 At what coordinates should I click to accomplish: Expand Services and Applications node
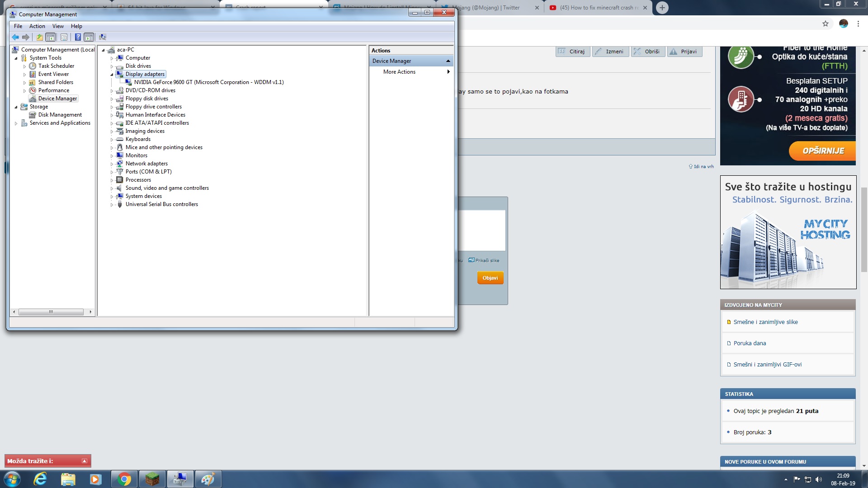coord(16,123)
